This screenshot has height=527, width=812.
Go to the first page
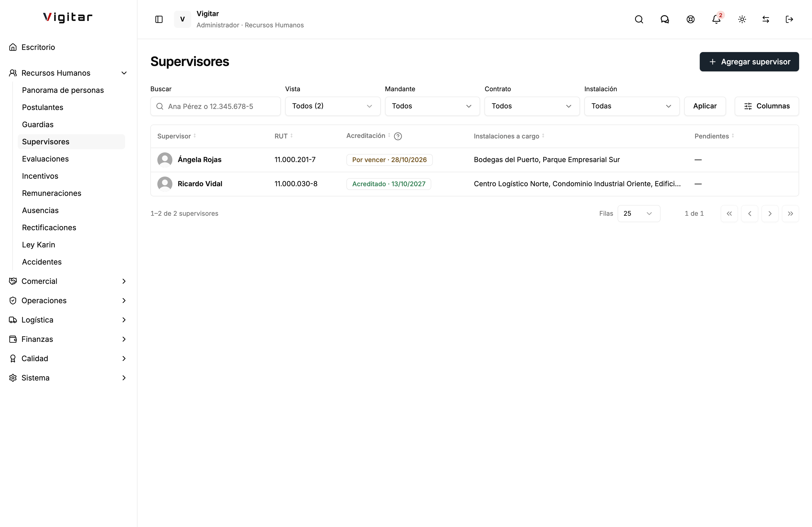click(729, 213)
